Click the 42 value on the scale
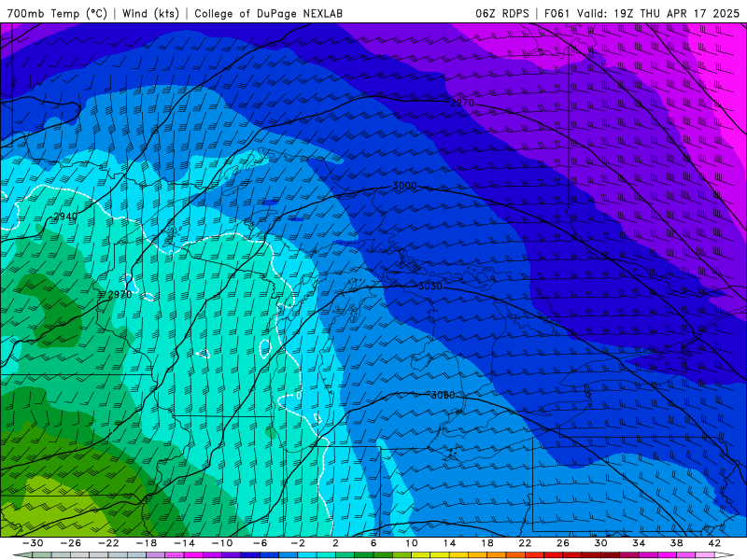This screenshot has height=560, width=747. coord(714,543)
